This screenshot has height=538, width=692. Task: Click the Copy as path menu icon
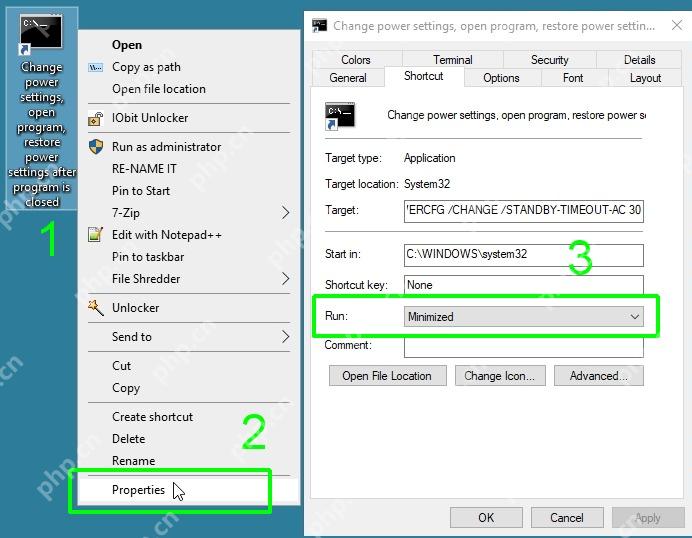(x=96, y=68)
